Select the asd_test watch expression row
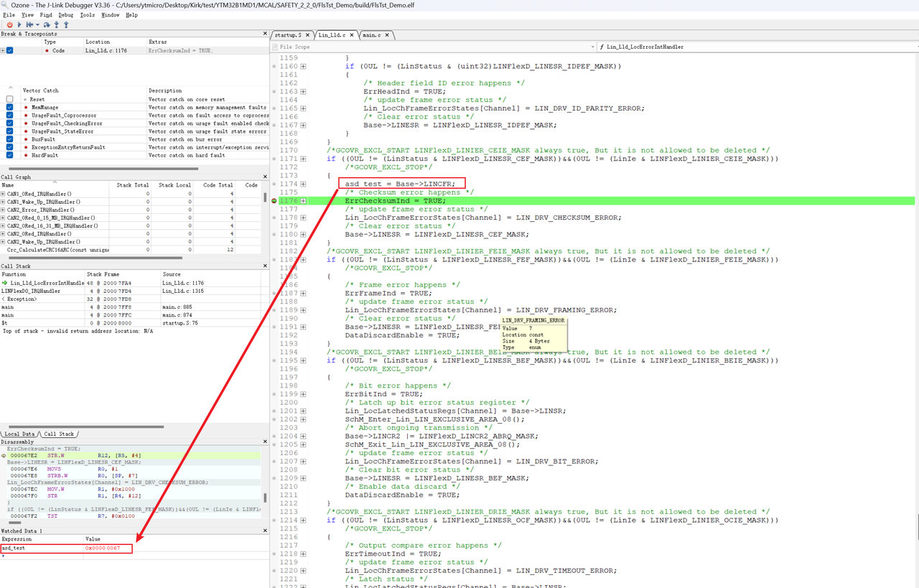 click(14, 548)
